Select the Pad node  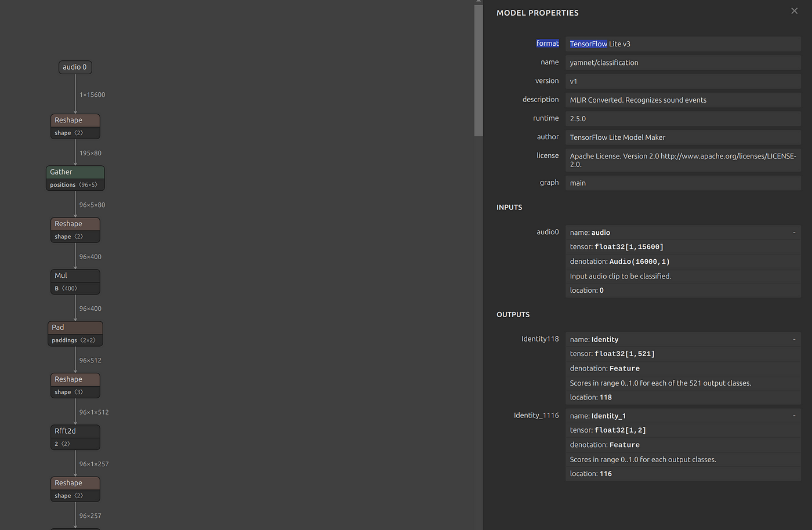click(x=75, y=328)
